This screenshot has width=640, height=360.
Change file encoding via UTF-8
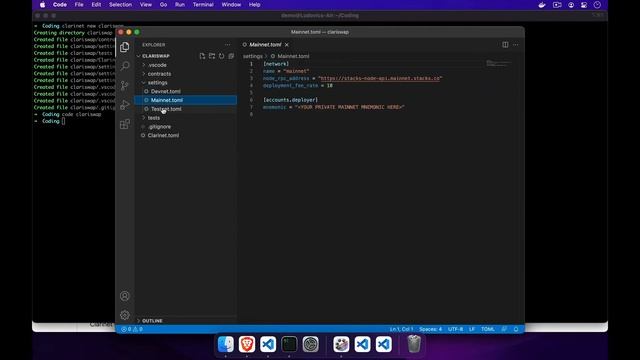pos(456,329)
